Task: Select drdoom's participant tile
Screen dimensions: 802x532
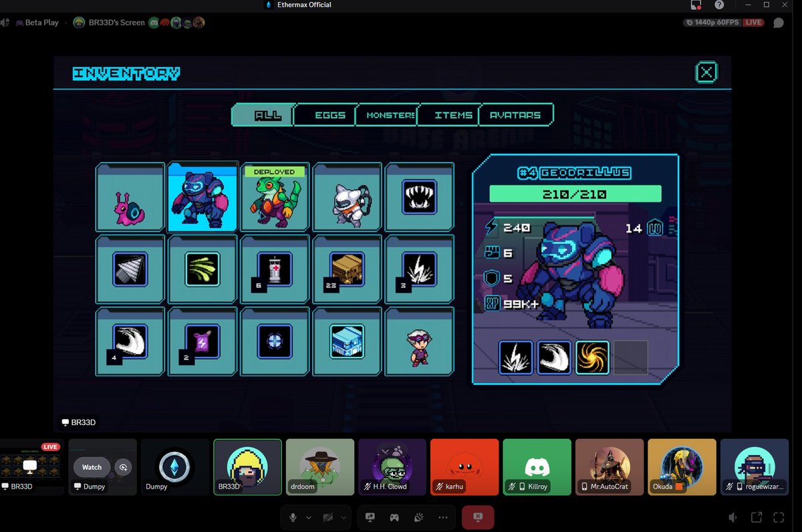Action: (x=319, y=467)
